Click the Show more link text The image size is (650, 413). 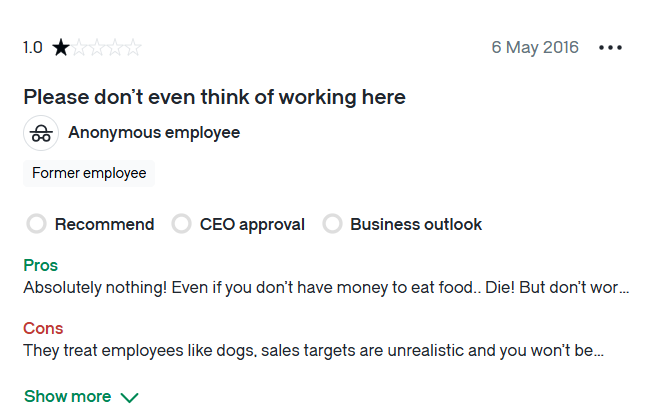coord(68,396)
